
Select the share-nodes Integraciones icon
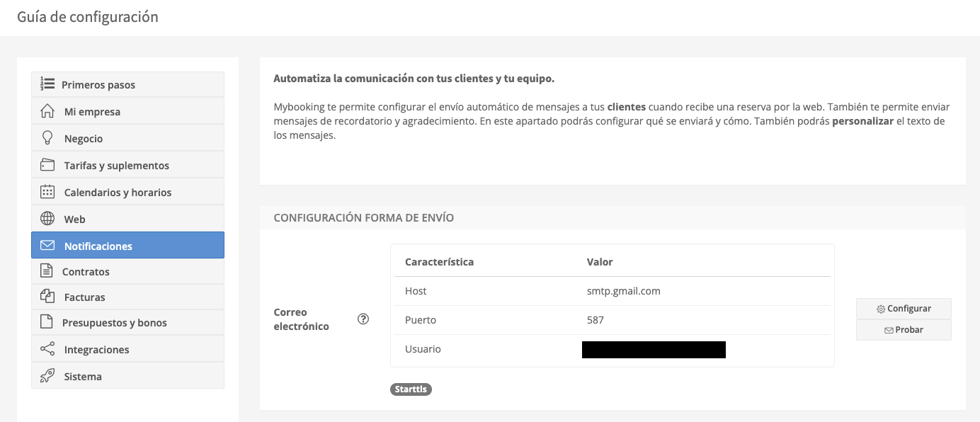point(47,349)
